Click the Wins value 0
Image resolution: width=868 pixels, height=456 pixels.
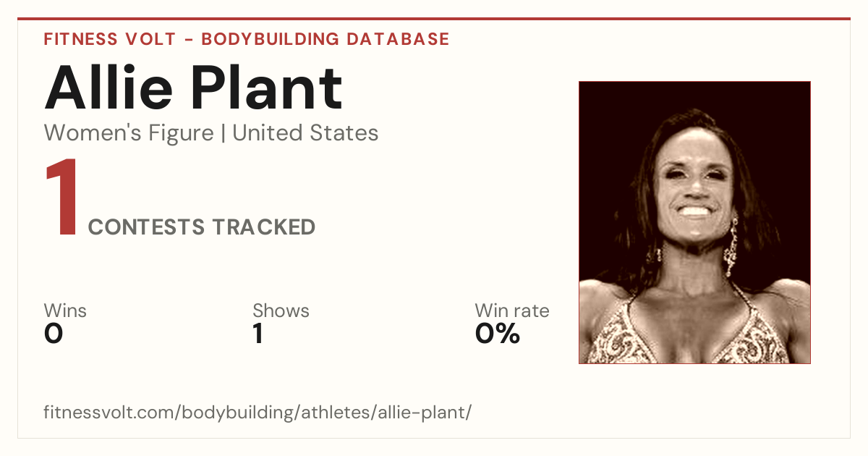point(54,334)
